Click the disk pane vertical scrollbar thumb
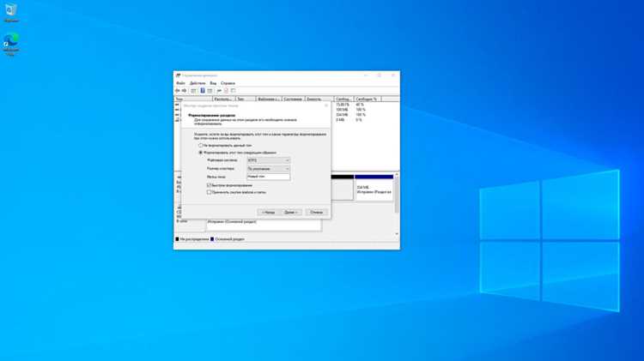Image resolution: width=644 pixels, height=361 pixels. point(397,195)
